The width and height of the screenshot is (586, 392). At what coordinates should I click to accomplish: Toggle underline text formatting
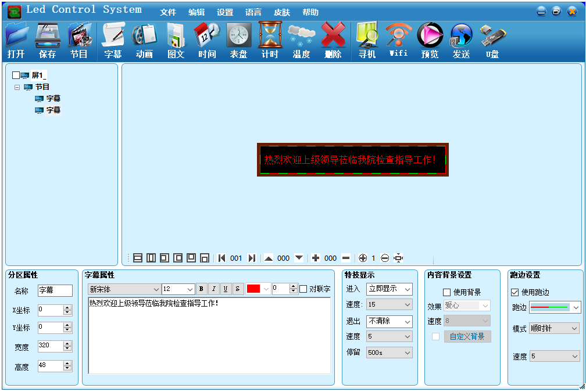(226, 289)
